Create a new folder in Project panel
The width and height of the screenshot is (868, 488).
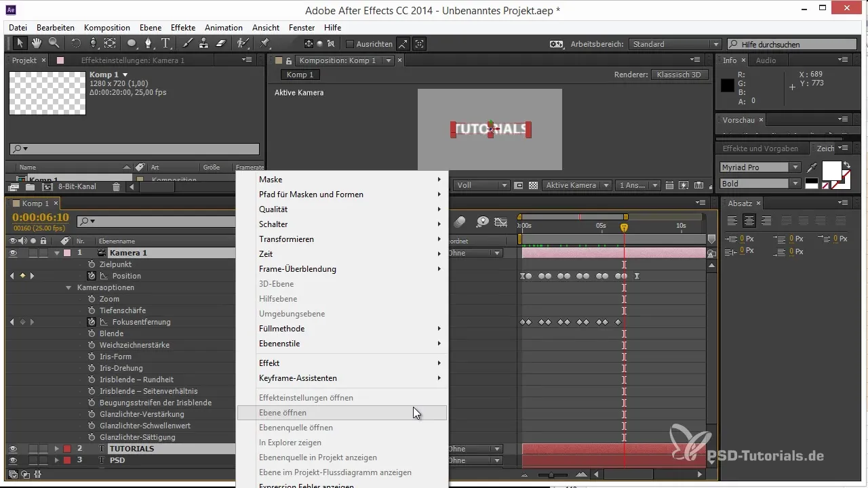coord(30,187)
